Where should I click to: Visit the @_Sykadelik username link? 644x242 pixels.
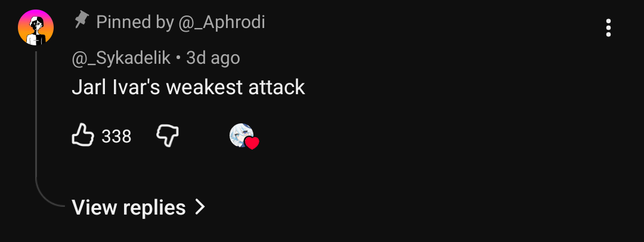click(x=120, y=58)
